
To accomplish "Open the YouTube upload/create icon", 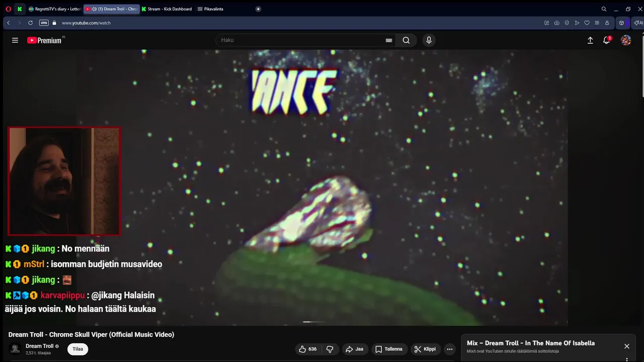I will coord(590,40).
